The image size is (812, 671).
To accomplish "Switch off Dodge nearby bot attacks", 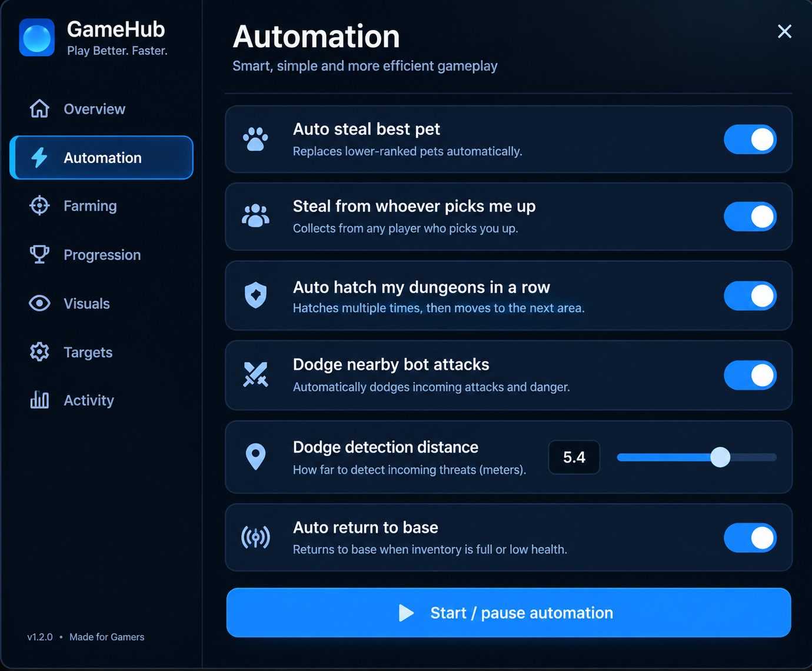I will pyautogui.click(x=750, y=375).
